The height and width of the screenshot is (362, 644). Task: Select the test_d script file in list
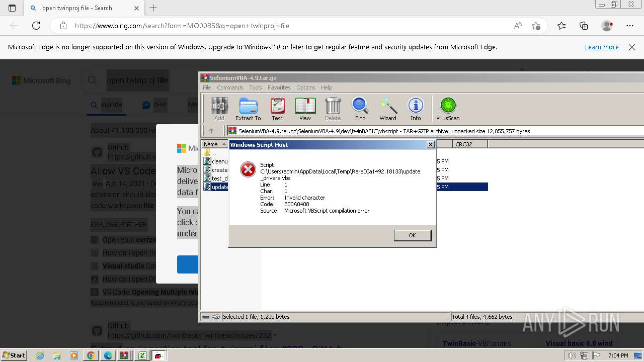(215, 178)
